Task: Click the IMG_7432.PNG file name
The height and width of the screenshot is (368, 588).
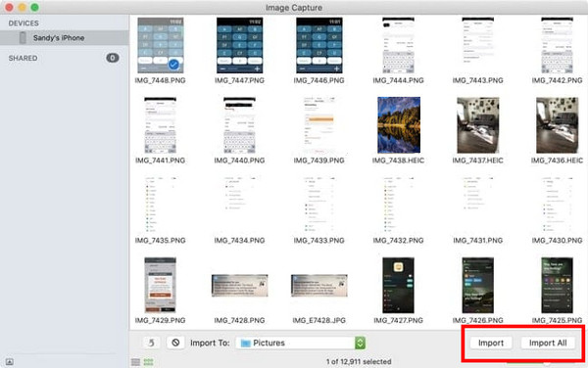Action: click(x=398, y=241)
